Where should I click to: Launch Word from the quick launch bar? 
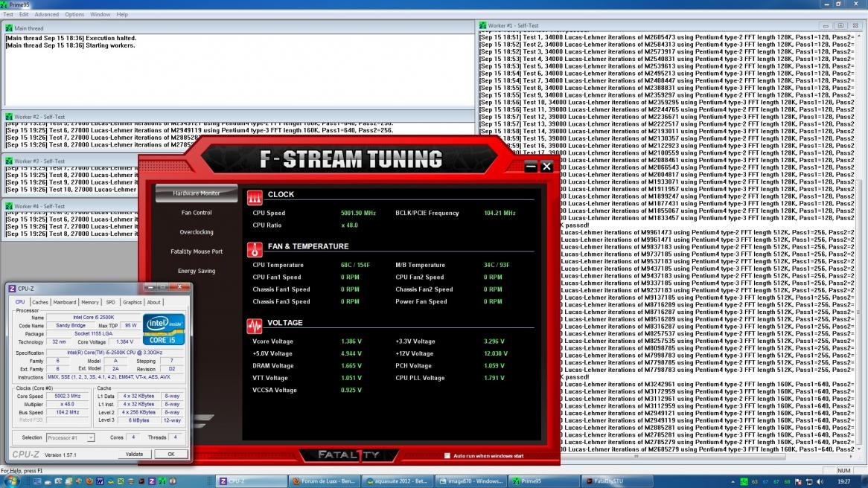point(100,481)
